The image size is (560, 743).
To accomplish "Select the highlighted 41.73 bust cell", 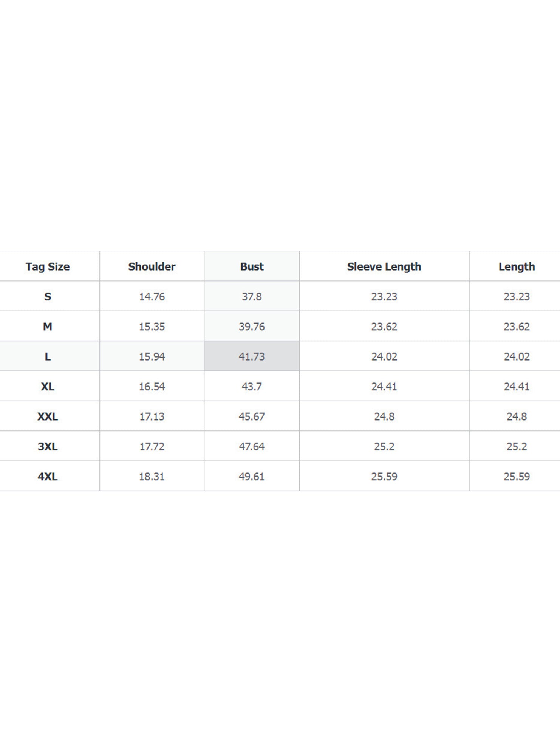I will tap(252, 356).
